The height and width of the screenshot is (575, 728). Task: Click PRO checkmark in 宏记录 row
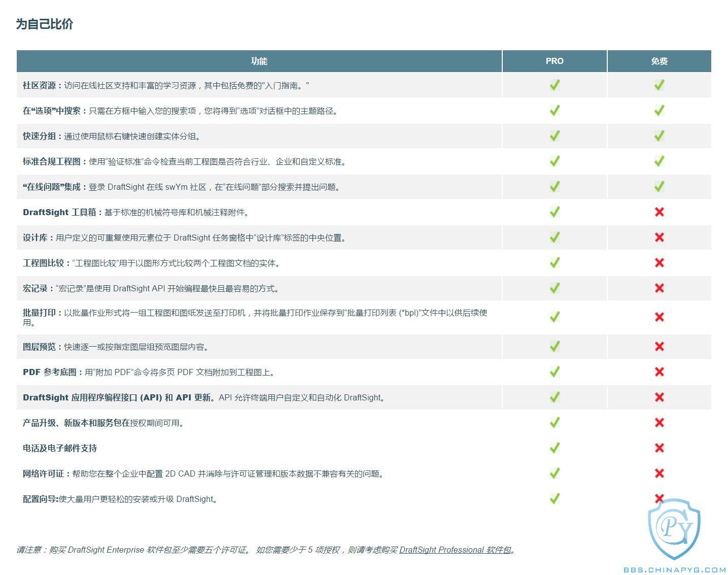[554, 288]
